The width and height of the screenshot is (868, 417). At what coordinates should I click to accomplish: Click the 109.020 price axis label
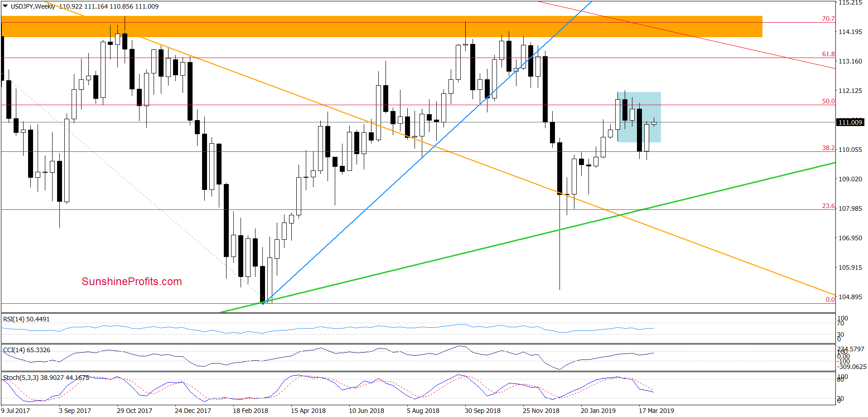(x=850, y=179)
